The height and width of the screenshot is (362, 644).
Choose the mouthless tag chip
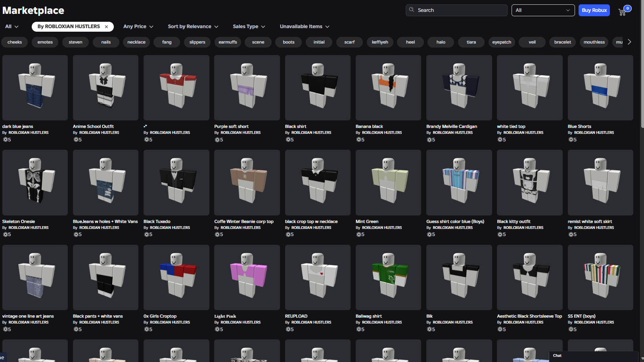pos(594,42)
